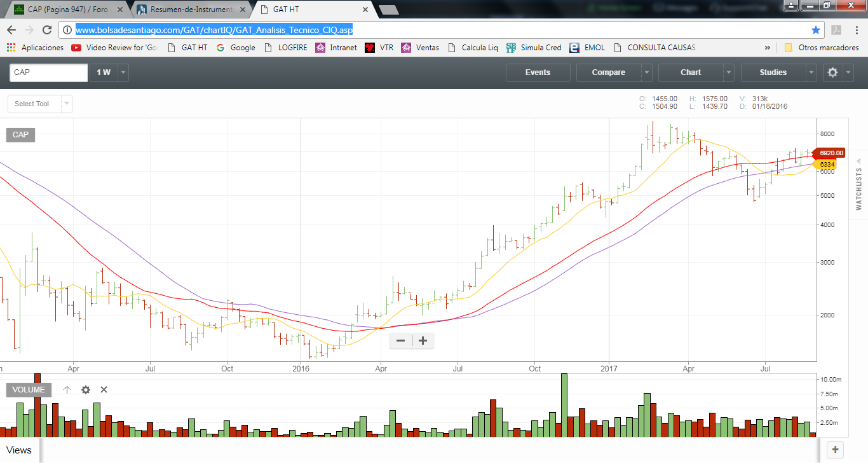Open the Intranet bookmark
Image resolution: width=868 pixels, height=463 pixels.
pos(337,48)
